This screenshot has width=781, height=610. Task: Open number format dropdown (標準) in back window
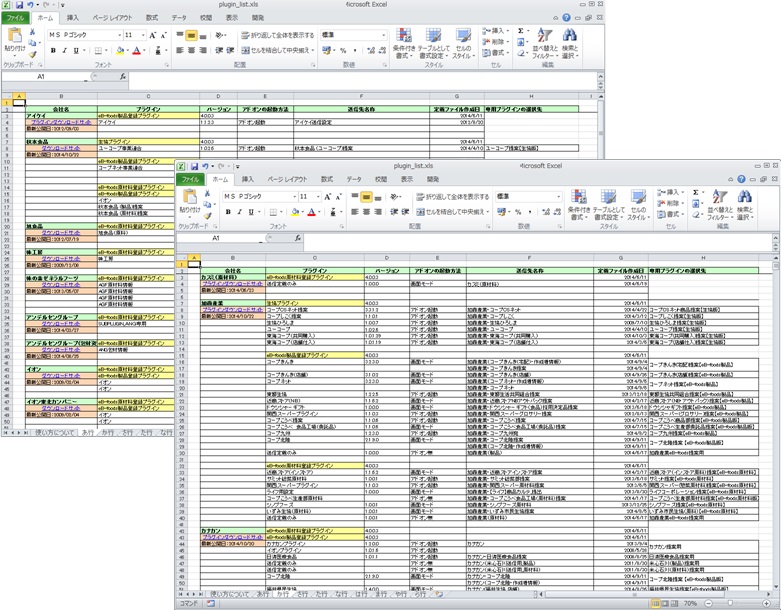(x=384, y=35)
